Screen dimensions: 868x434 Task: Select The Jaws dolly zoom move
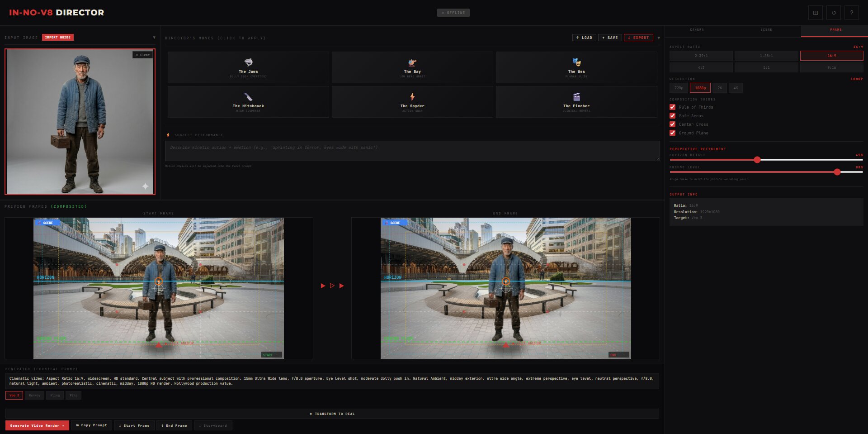(248, 67)
